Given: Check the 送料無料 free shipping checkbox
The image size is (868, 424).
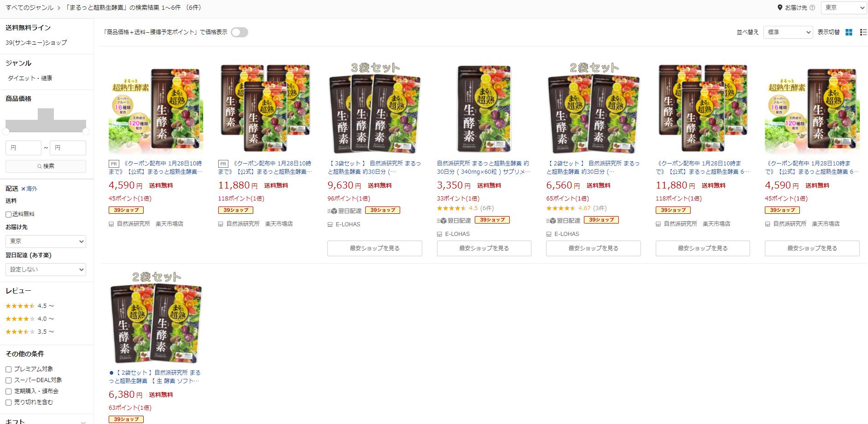Looking at the screenshot, I should [8, 214].
